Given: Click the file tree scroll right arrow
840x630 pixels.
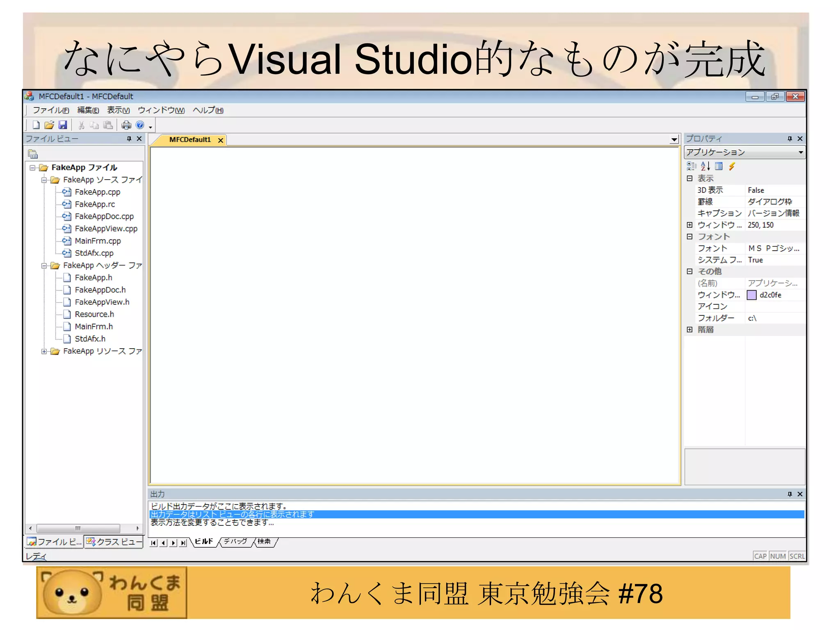Looking at the screenshot, I should coord(138,528).
